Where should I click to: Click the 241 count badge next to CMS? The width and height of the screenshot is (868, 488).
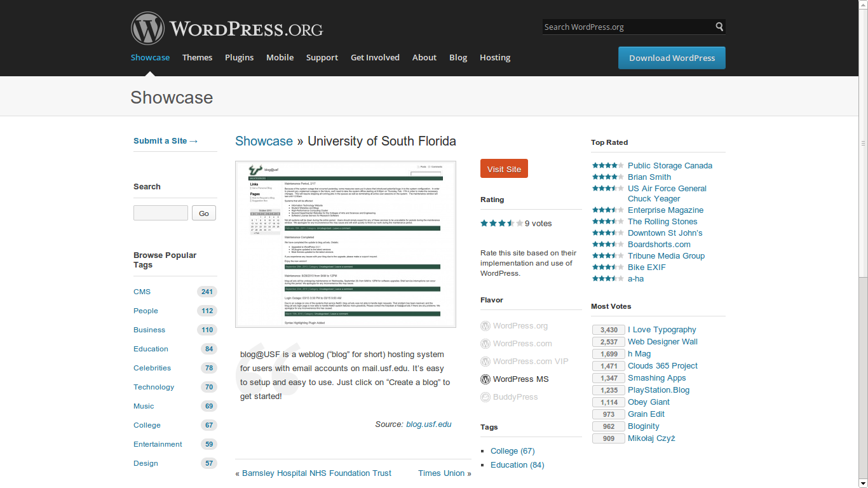pyautogui.click(x=207, y=292)
